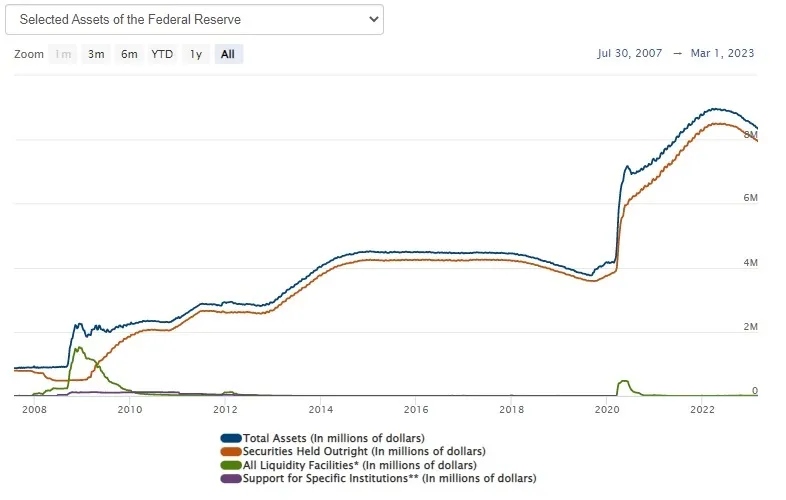
Task: Choose the YTD zoom option
Action: [x=162, y=54]
